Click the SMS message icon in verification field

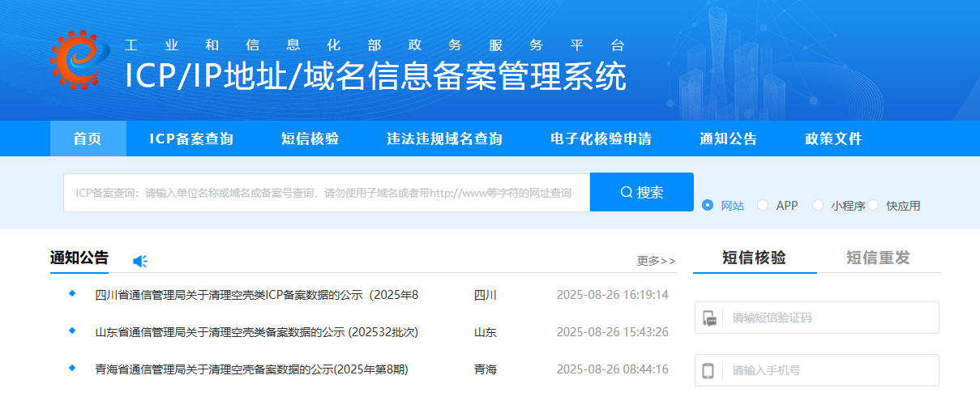[x=709, y=318]
